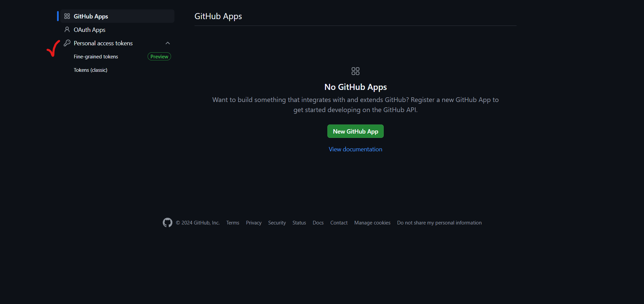Open Fine-grained tokens page

tap(96, 56)
